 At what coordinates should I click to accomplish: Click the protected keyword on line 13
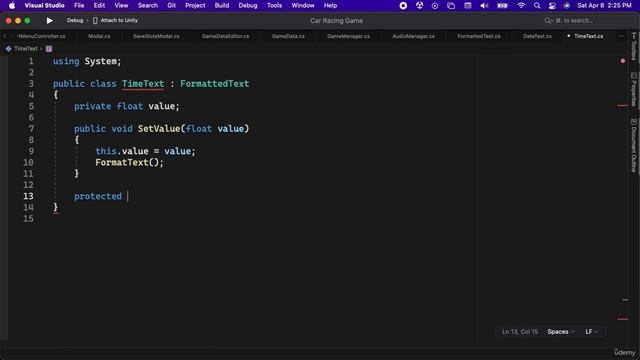(98, 196)
